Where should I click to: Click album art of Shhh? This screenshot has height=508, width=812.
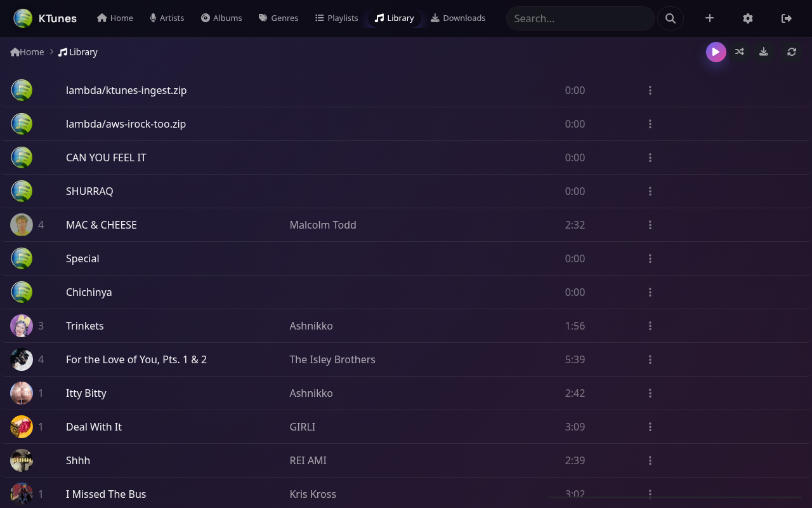tap(22, 460)
